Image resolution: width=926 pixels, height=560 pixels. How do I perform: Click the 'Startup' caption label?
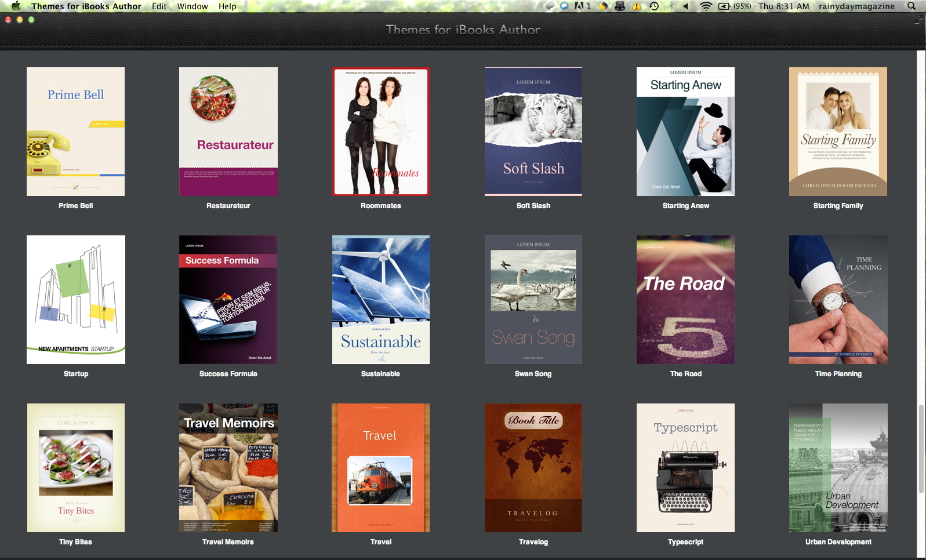point(76,374)
